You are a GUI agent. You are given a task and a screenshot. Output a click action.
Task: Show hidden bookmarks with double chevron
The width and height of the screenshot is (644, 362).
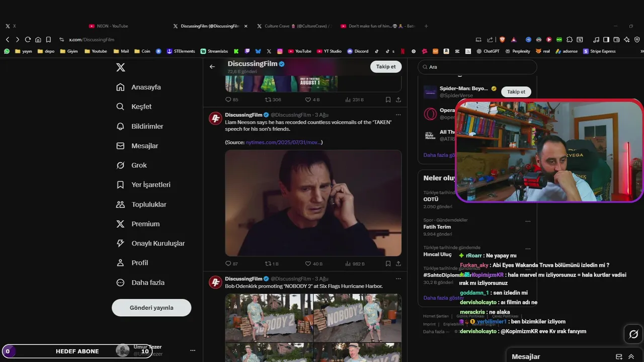coord(641,51)
